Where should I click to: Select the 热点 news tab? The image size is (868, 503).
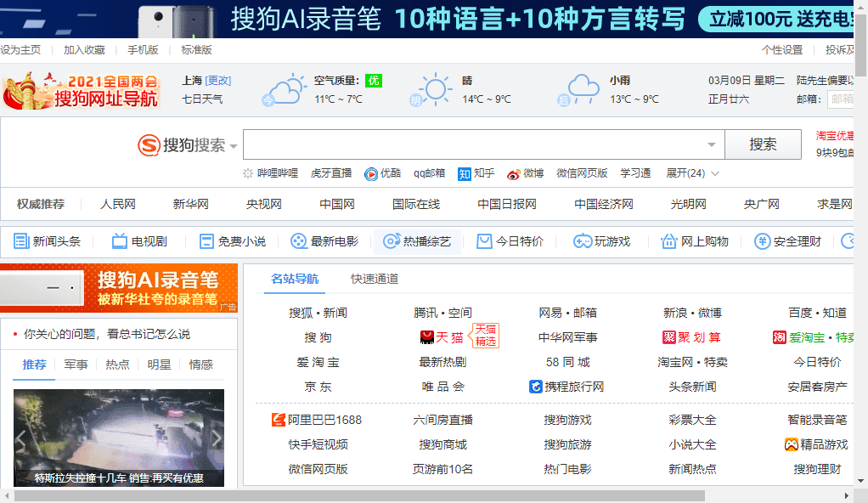pyautogui.click(x=117, y=365)
